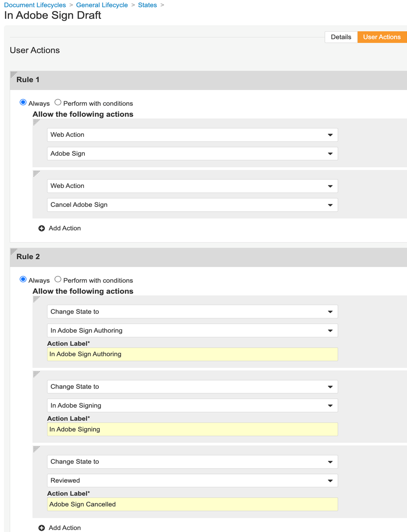The height and width of the screenshot is (532, 407).
Task: Open the Document Lifecycles breadcrumb link
Action: (34, 5)
